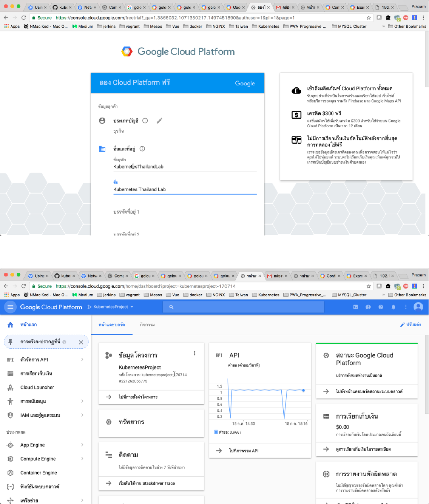Bookmark the dashboard page with the star icon
The image size is (429, 504).
[369, 286]
